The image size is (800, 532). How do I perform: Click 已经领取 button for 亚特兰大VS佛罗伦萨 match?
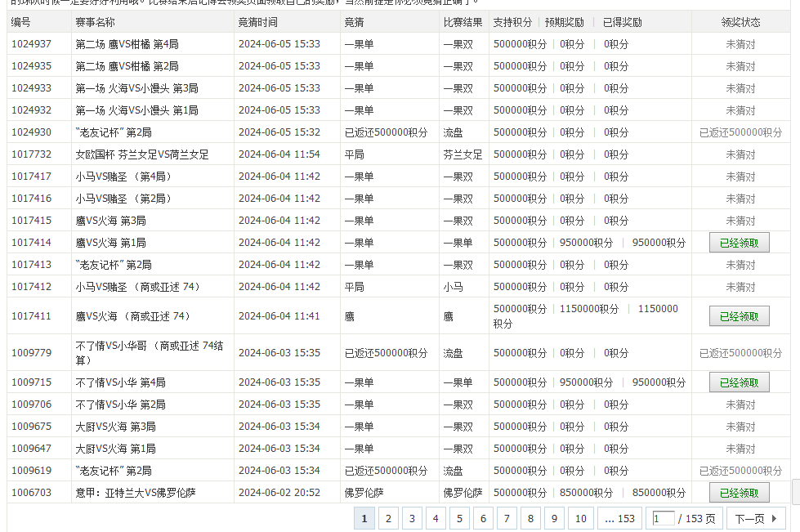coord(738,492)
